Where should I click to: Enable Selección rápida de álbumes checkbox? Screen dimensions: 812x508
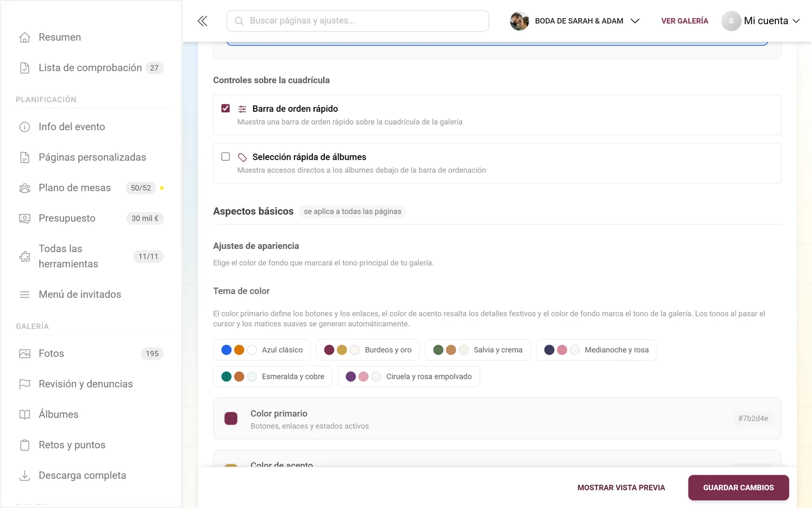(226, 157)
